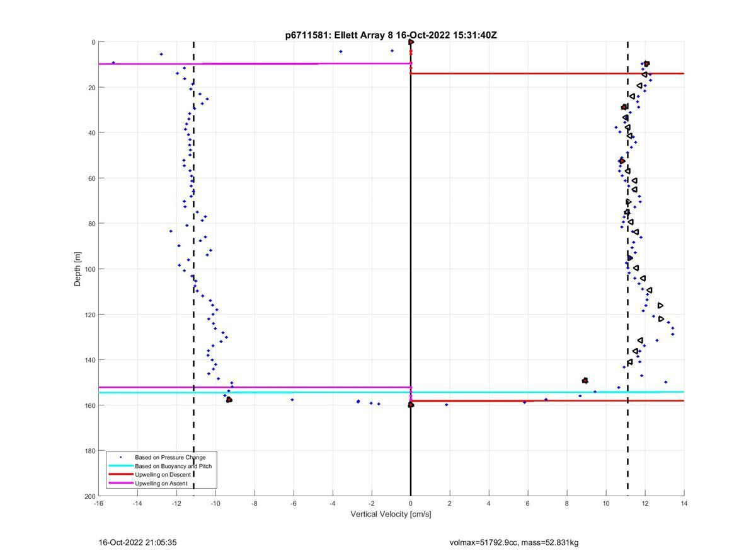Click x-axis tick label 6
The image size is (756, 558).
(528, 503)
